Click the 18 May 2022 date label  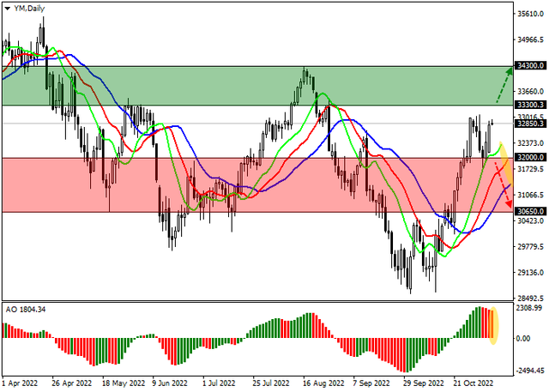[x=124, y=383]
